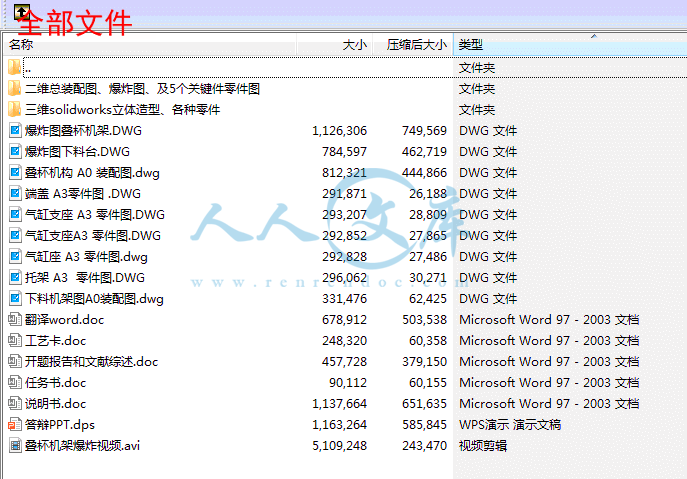Select WPS icon of 答辩PPT.dps
The height and width of the screenshot is (479, 687).
click(15, 425)
